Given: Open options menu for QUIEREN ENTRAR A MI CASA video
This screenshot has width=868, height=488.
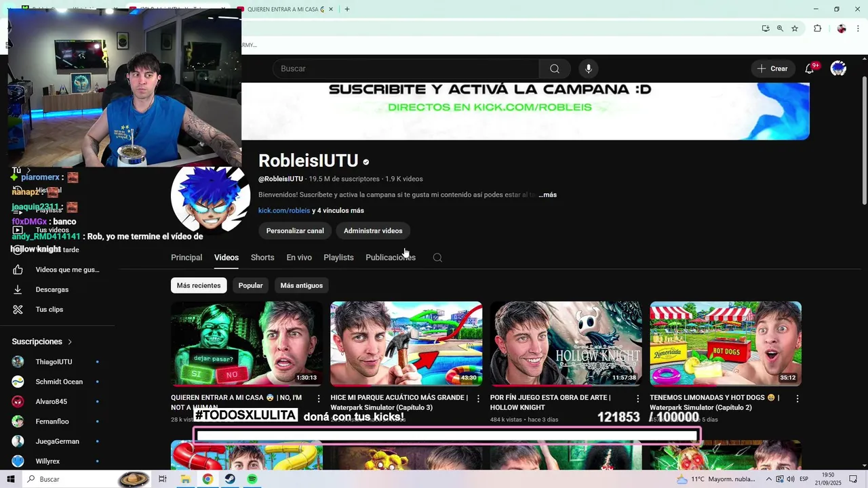Looking at the screenshot, I should 319,399.
